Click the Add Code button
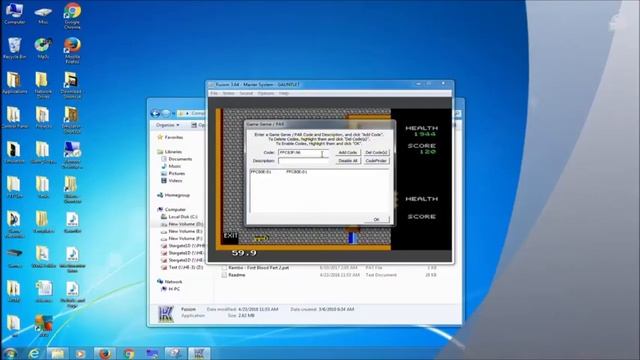 (x=348, y=153)
